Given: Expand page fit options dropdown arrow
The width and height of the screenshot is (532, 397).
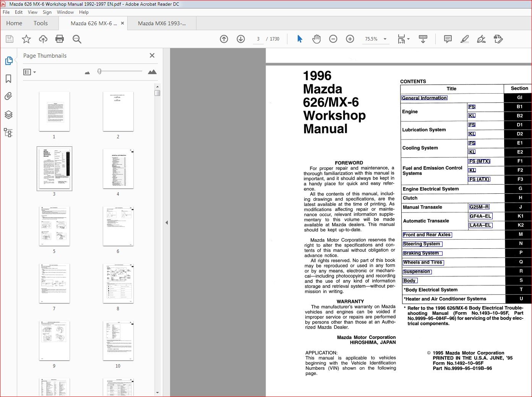Looking at the screenshot, I should tap(409, 39).
